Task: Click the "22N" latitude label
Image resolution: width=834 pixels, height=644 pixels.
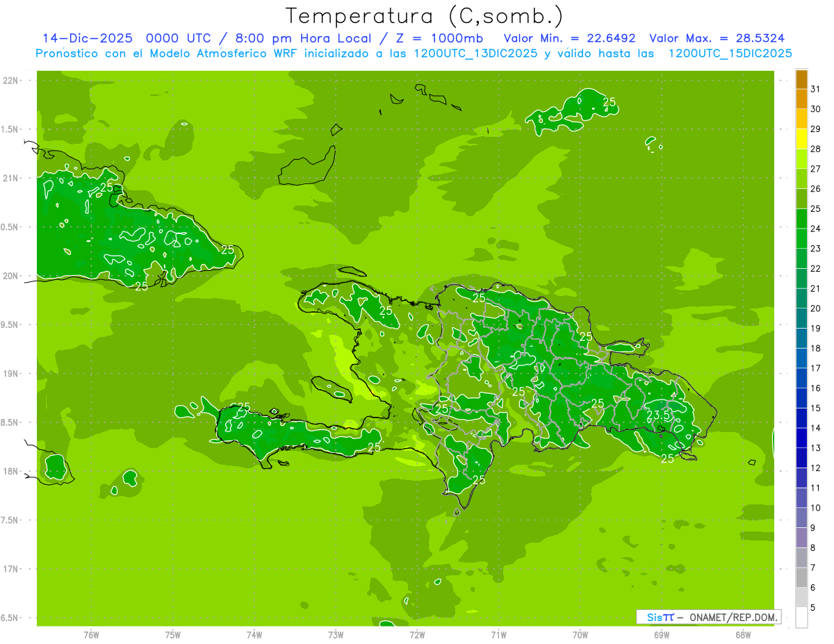Action: pyautogui.click(x=12, y=81)
